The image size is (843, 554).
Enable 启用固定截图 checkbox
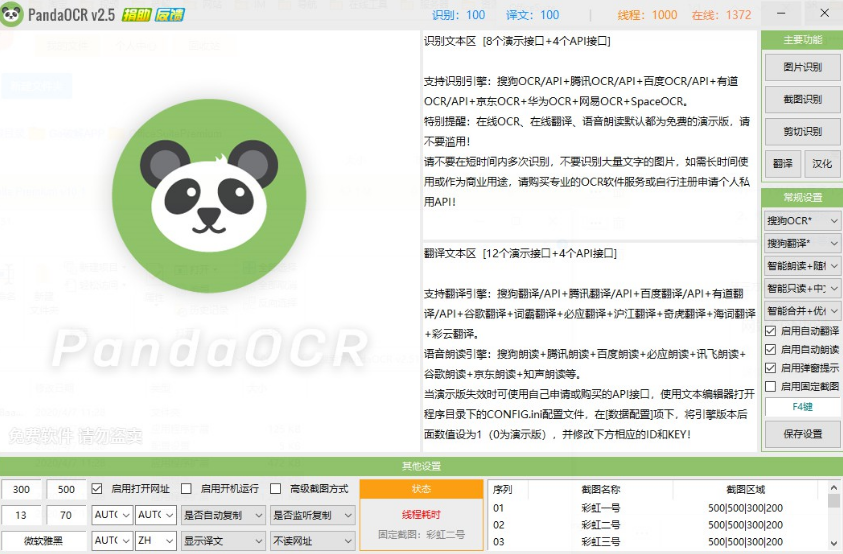tap(770, 386)
